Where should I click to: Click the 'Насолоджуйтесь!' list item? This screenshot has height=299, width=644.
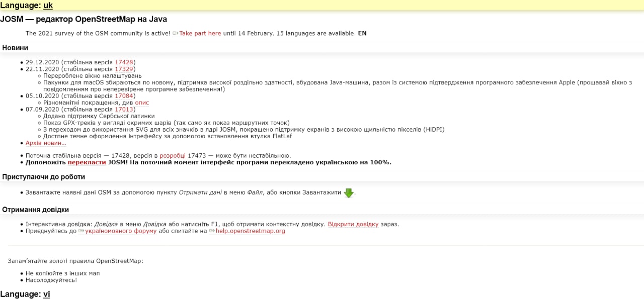[x=51, y=280]
